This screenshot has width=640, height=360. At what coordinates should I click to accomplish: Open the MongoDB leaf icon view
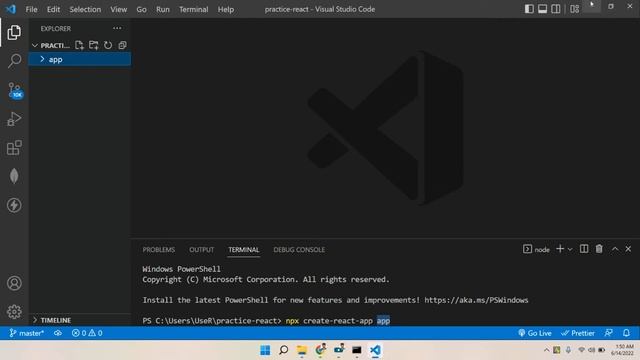tap(14, 176)
